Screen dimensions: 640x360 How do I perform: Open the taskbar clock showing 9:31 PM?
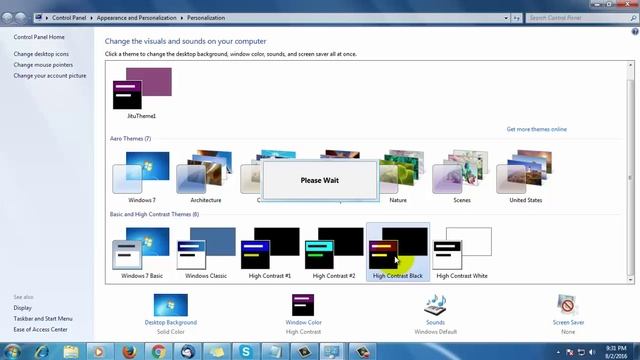pos(616,352)
